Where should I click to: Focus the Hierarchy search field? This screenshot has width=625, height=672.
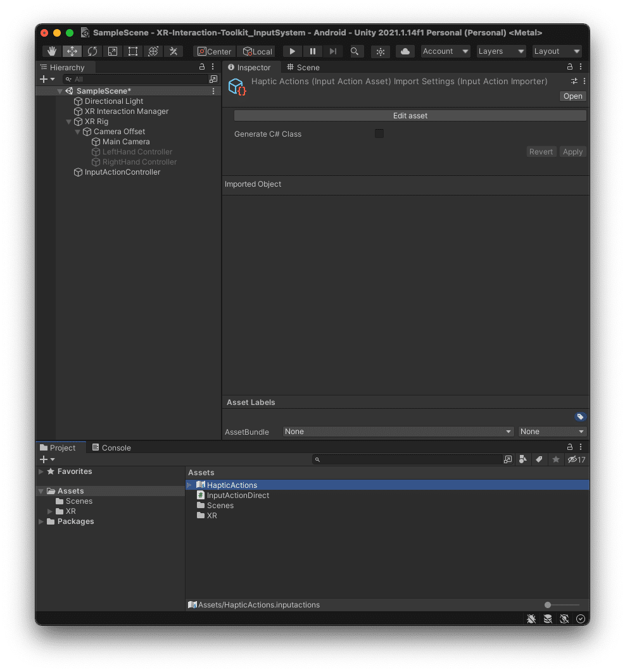(136, 79)
